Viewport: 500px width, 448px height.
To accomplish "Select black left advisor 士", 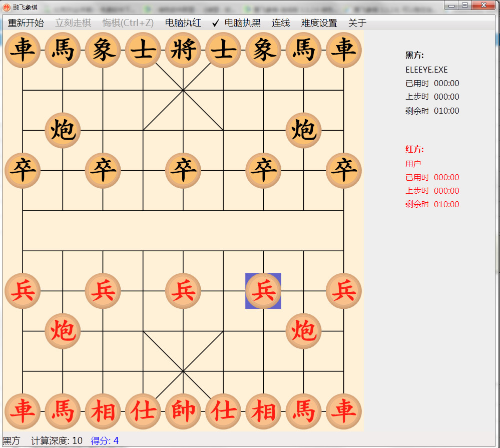I will click(143, 50).
